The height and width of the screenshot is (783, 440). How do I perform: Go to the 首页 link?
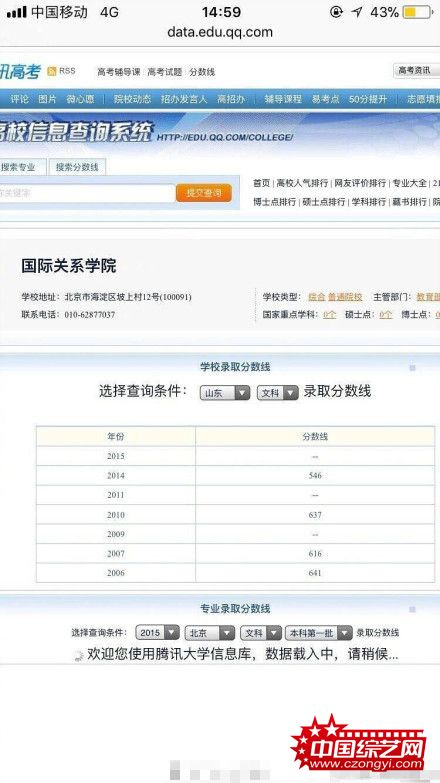261,183
